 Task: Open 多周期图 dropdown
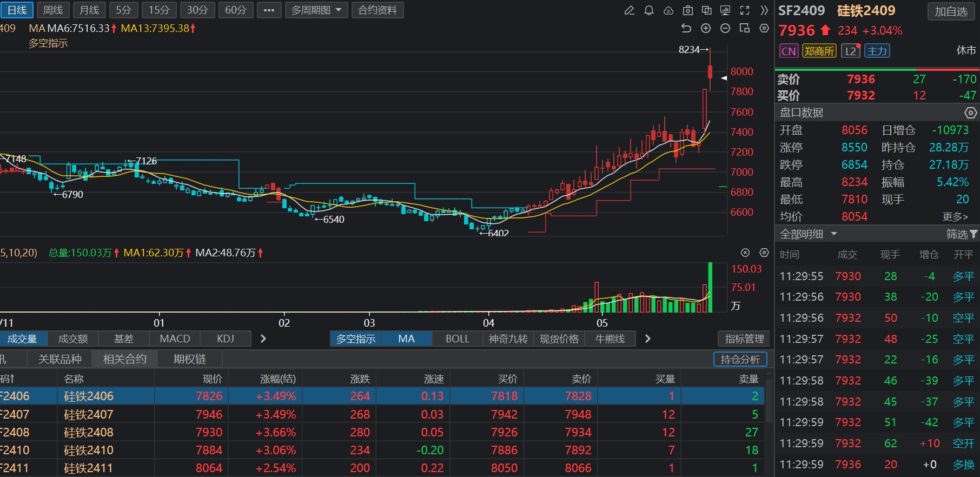pos(316,10)
